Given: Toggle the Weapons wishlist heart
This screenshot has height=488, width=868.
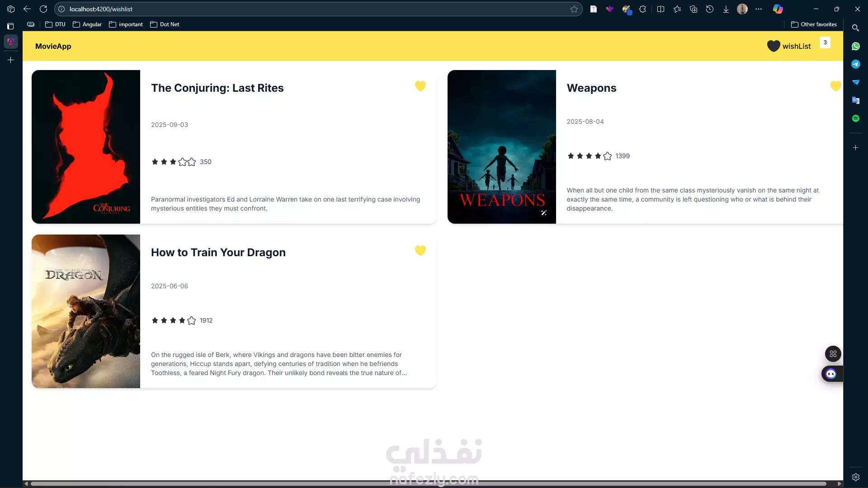Looking at the screenshot, I should pos(836,86).
